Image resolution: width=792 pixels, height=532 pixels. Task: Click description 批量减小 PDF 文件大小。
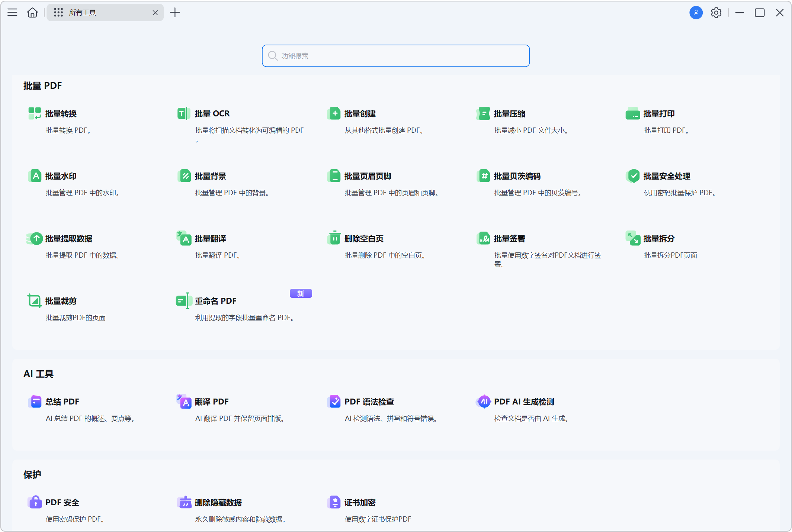[x=531, y=130]
